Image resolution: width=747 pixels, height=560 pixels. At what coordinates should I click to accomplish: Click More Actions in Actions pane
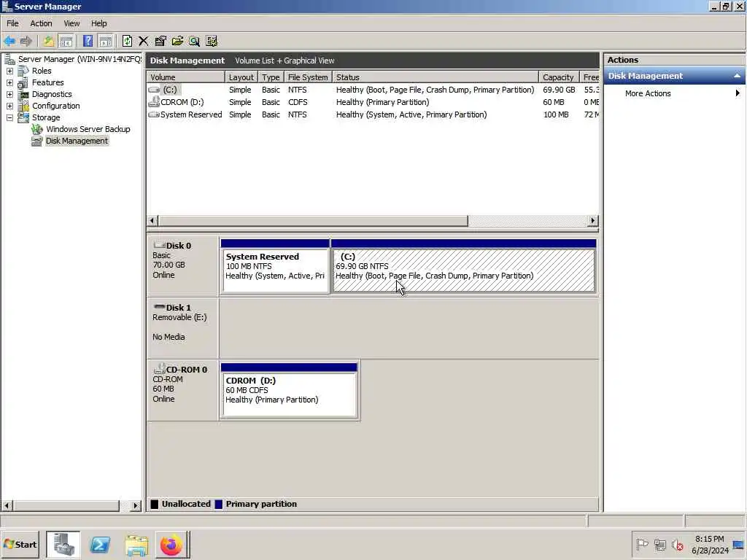coord(648,93)
